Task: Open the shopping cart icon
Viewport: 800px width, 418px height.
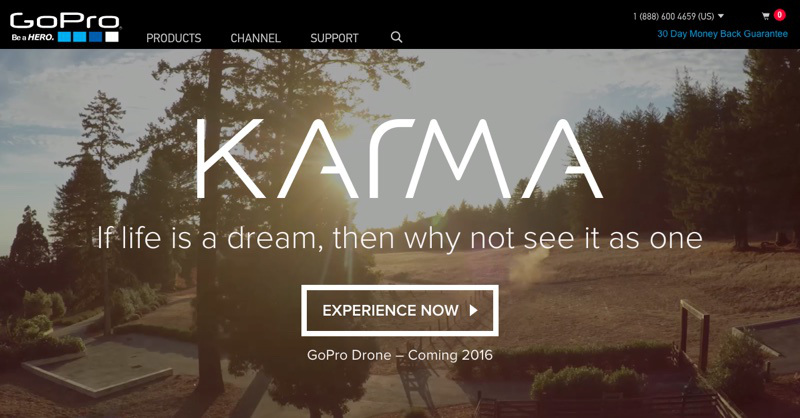Action: coord(765,16)
